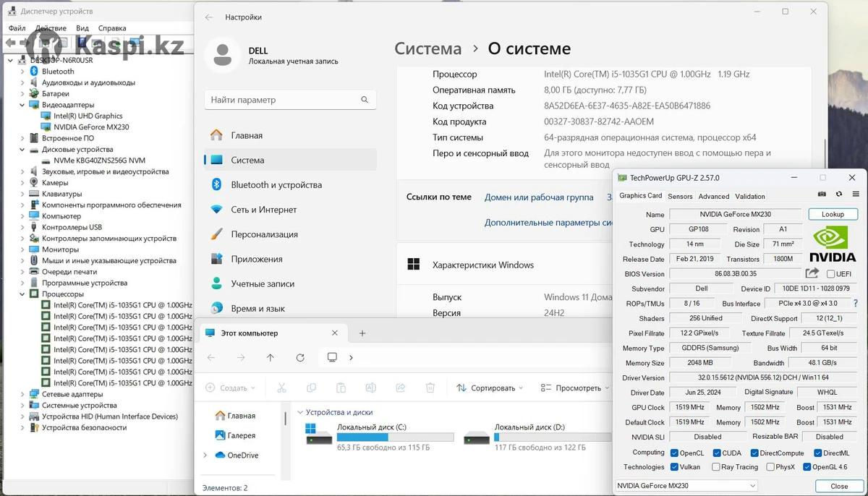Open the Действие menu in Device Manager
Viewport: 868px width, 496px height.
(x=51, y=28)
